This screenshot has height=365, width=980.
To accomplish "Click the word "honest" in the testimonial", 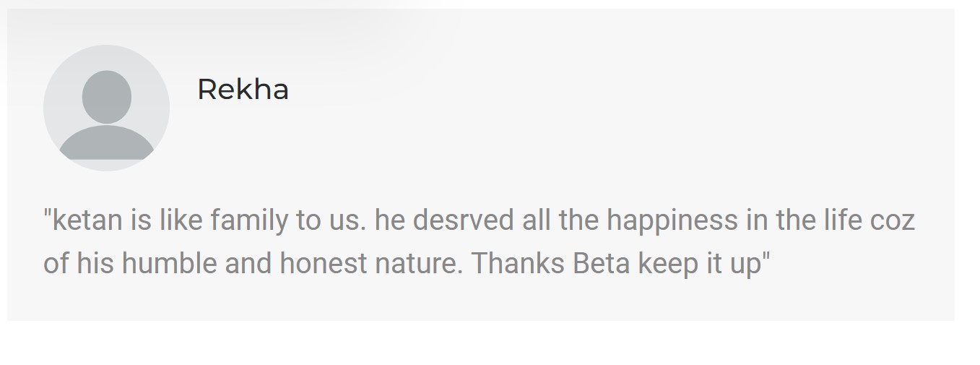I will (x=324, y=264).
